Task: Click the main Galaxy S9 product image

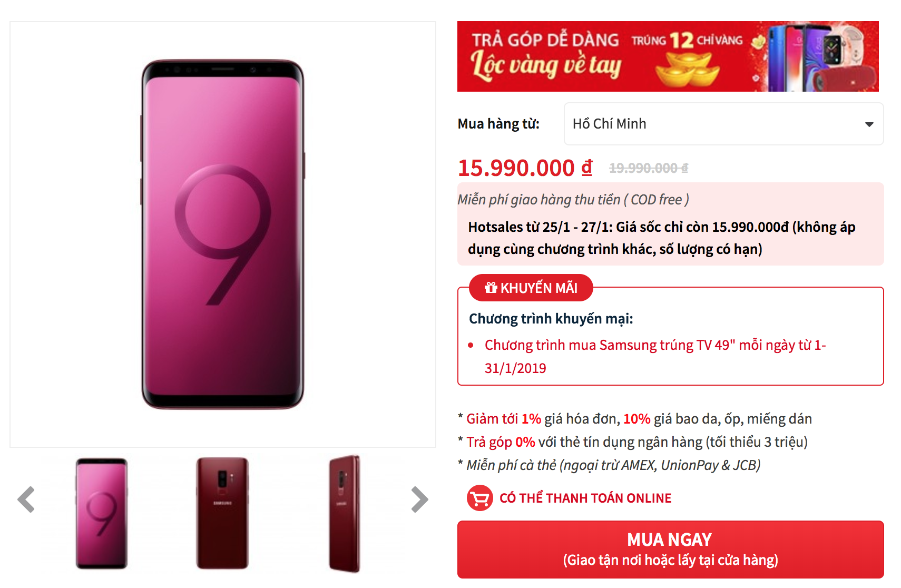Action: coord(223,234)
